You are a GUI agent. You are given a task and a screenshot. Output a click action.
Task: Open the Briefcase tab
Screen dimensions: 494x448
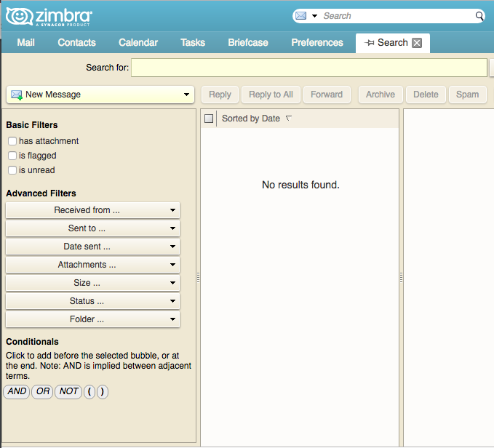(x=248, y=42)
